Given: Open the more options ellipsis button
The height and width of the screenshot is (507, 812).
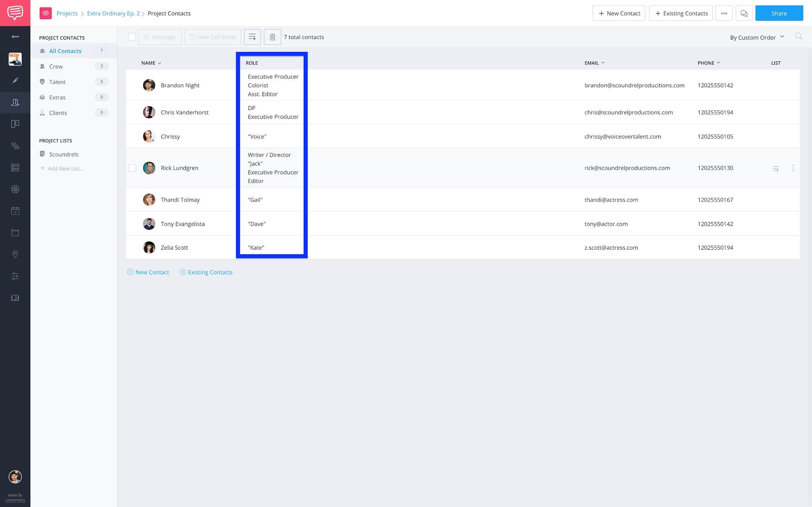Looking at the screenshot, I should (724, 13).
